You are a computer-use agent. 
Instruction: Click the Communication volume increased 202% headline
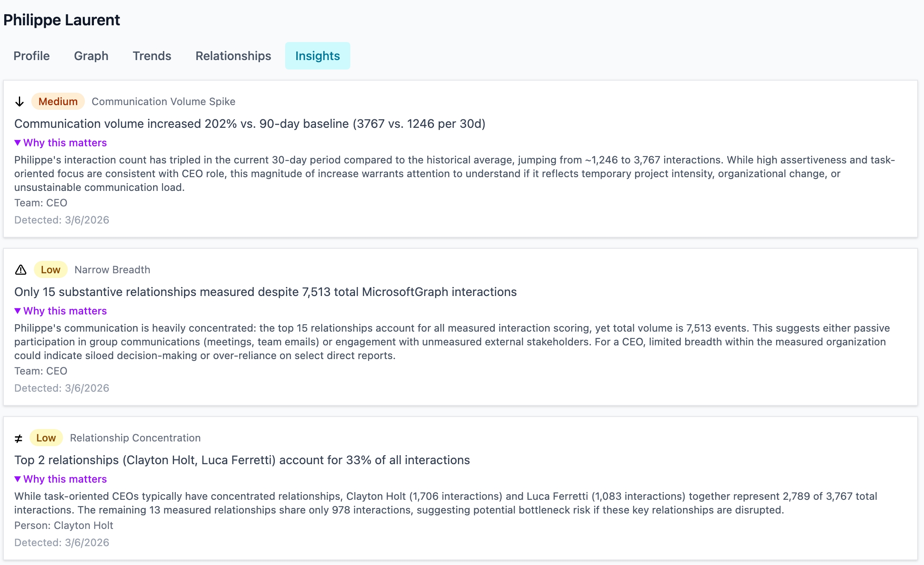[x=250, y=124]
